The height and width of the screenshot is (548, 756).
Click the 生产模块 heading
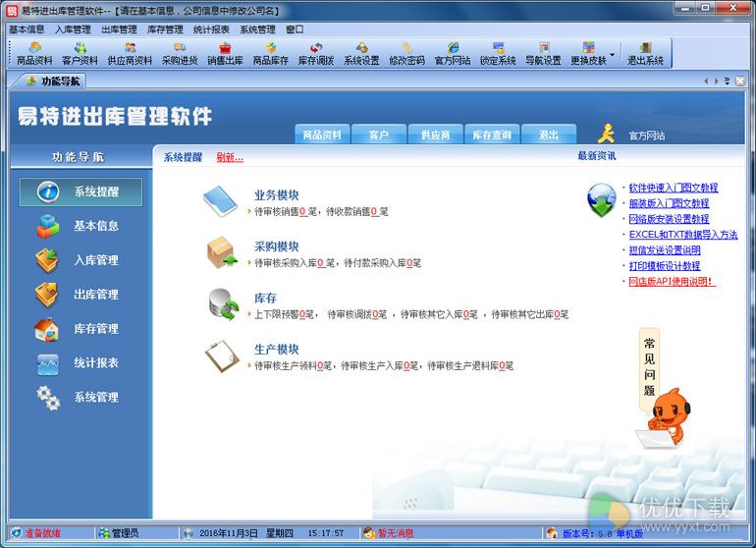[276, 350]
